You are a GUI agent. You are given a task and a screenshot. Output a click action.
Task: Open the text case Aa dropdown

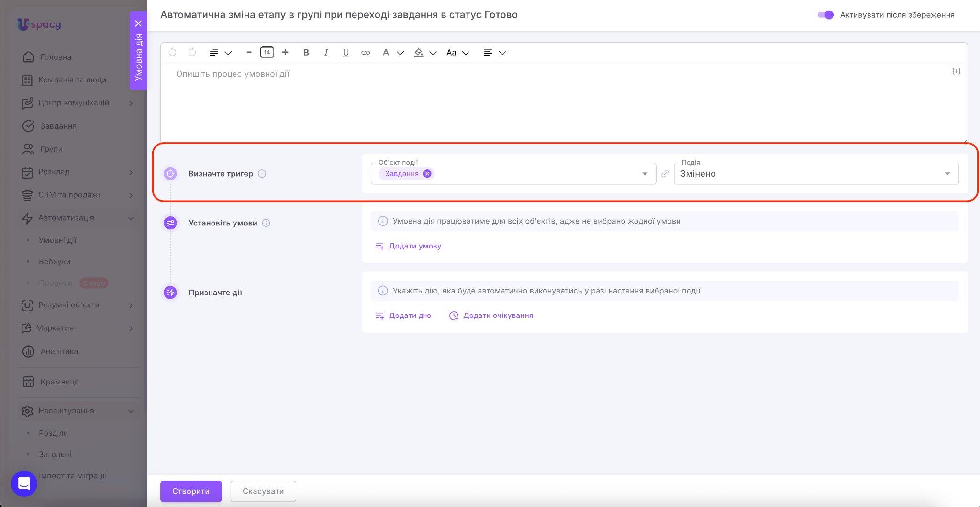457,53
